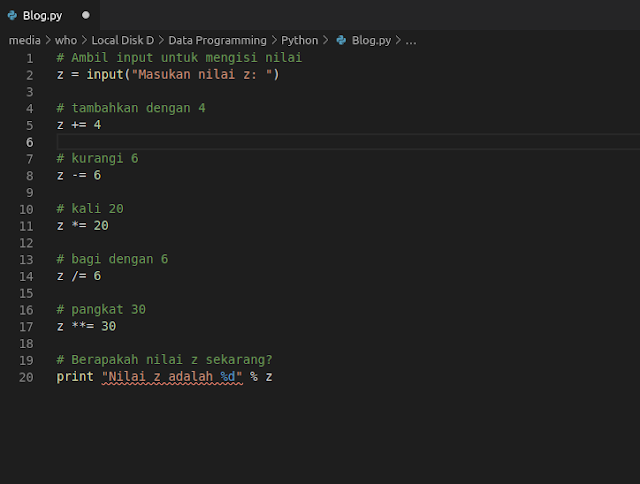This screenshot has width=640, height=484.
Task: Open the 'who' breadcrumb segment
Action: point(66,40)
